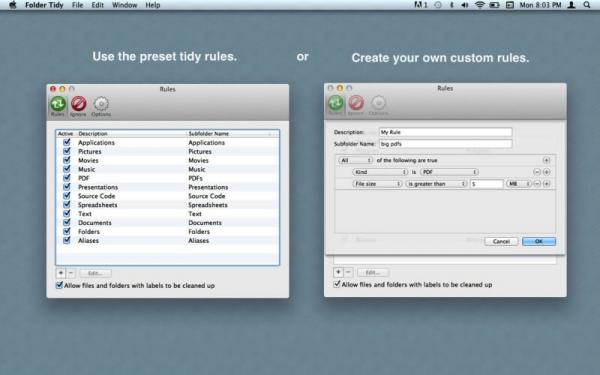
Task: Click the Description input field with My Rule
Action: point(445,132)
